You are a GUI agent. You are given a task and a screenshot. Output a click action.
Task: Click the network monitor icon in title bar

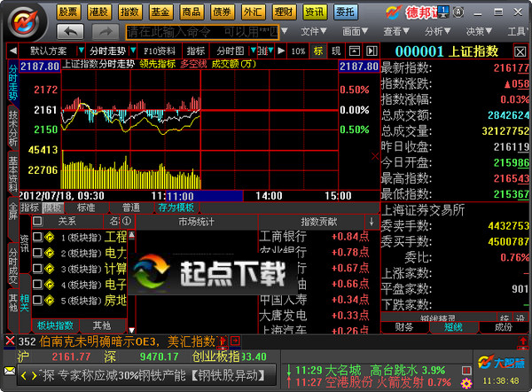[x=444, y=12]
